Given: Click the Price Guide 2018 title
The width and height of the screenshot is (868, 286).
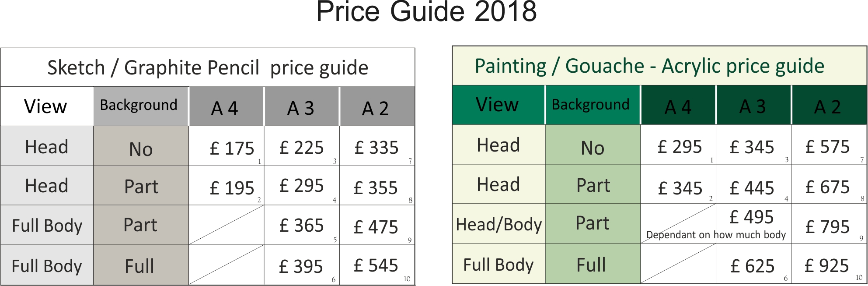Looking at the screenshot, I should [426, 12].
